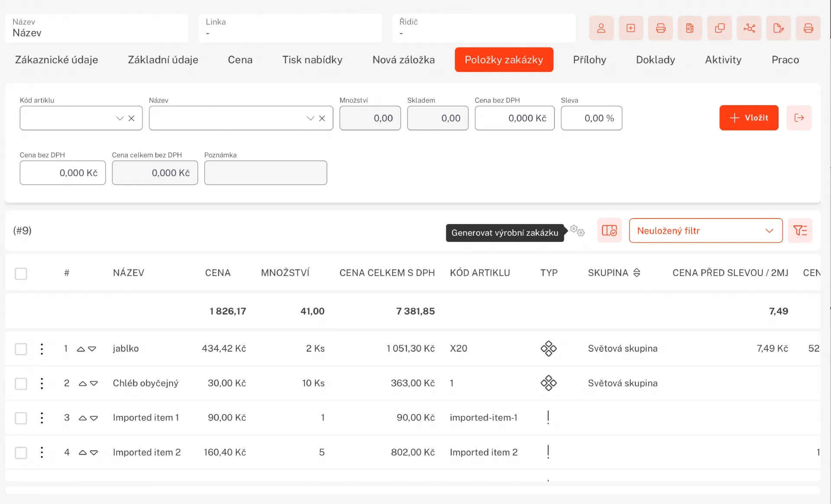The image size is (831, 504).
Task: Open the Základní údaje tab
Action: [163, 60]
